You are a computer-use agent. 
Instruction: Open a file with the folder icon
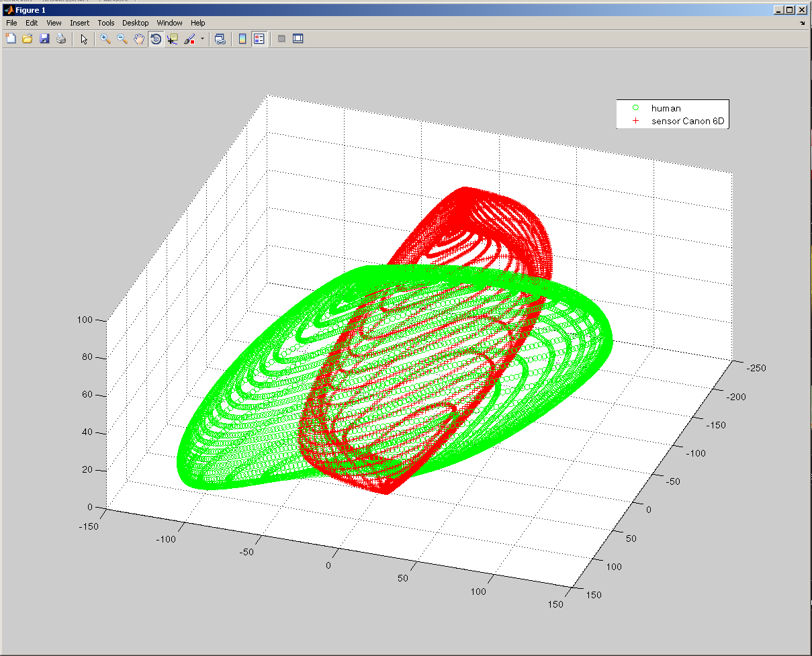[28, 39]
